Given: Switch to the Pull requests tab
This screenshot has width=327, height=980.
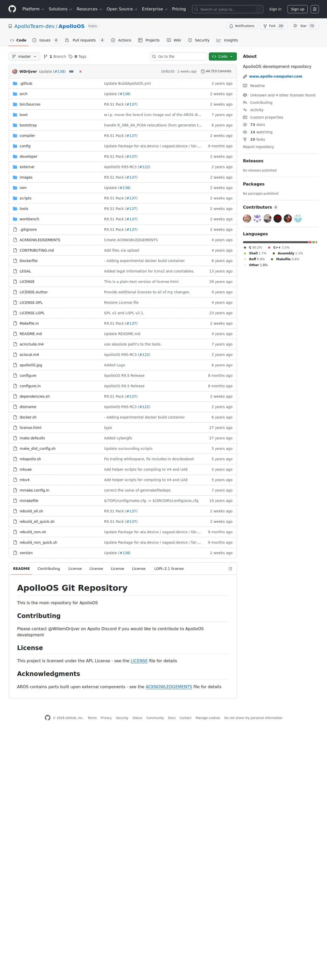Looking at the screenshot, I should click(85, 40).
